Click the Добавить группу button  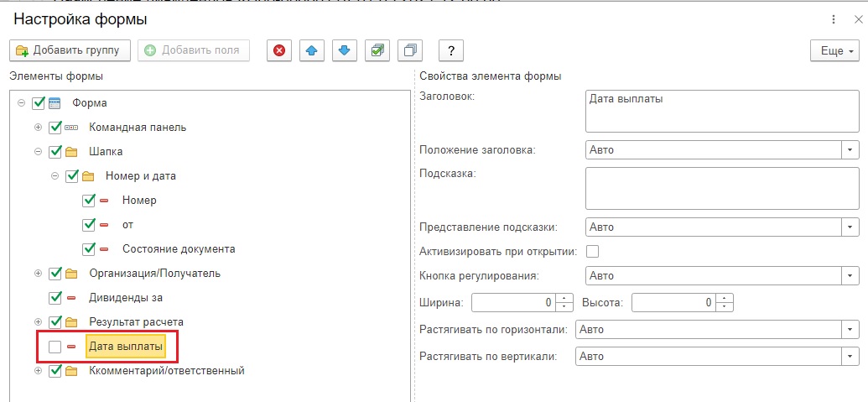point(70,50)
